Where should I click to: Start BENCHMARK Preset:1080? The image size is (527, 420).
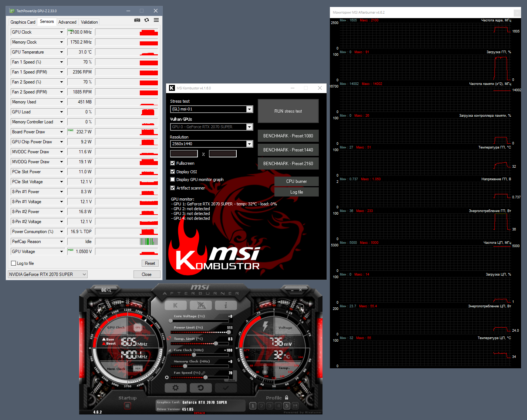[x=288, y=136]
